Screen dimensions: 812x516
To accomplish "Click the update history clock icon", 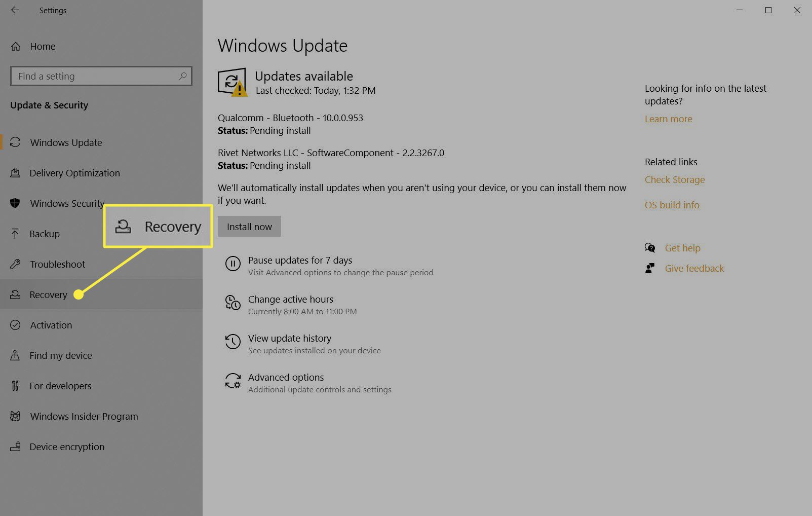I will point(233,342).
